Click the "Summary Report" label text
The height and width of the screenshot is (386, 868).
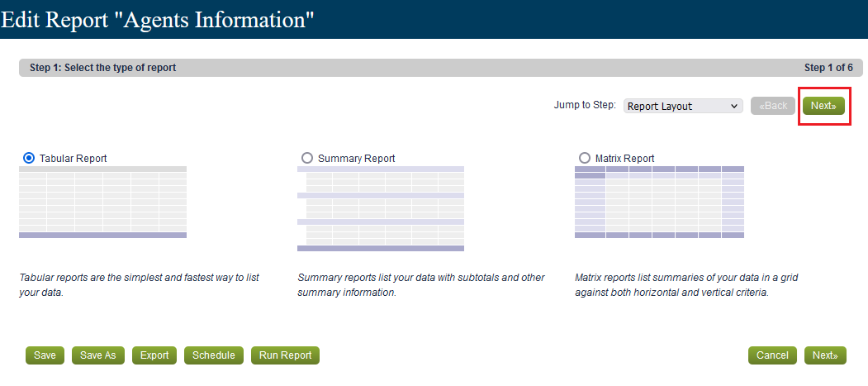tap(357, 159)
